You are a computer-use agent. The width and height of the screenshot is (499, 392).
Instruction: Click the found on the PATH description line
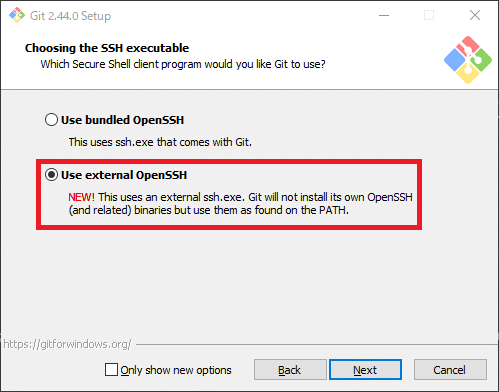pos(209,210)
